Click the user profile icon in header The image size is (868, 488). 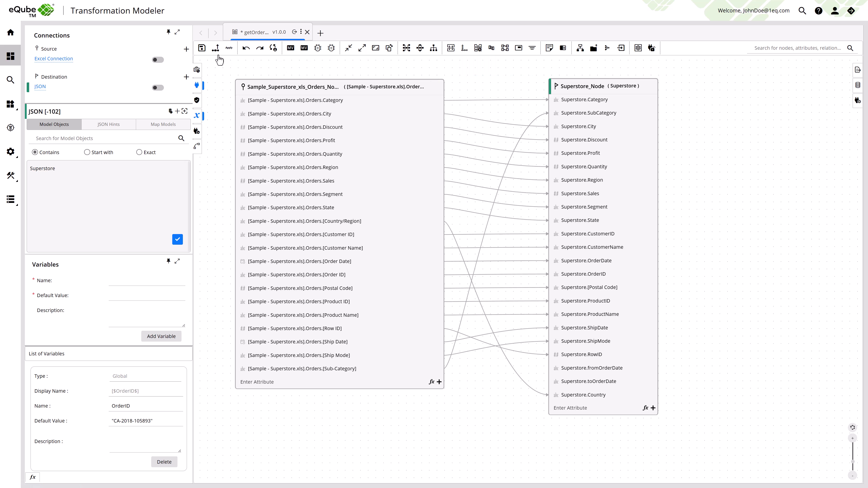pyautogui.click(x=835, y=11)
